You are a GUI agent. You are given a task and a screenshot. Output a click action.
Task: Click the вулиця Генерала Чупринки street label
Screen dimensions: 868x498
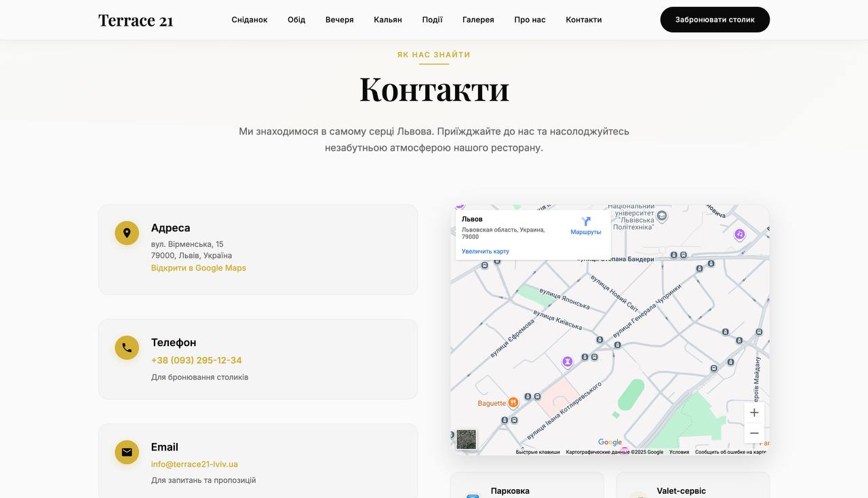[x=646, y=311]
